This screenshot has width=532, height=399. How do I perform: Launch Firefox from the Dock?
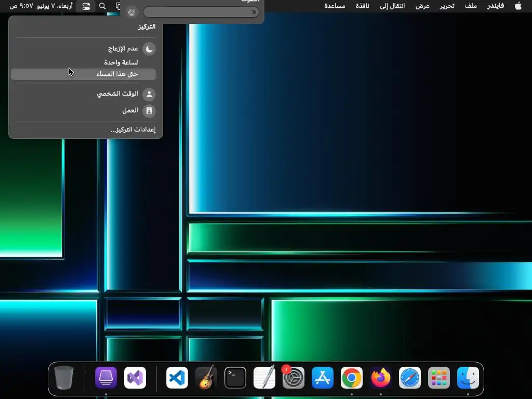[381, 378]
